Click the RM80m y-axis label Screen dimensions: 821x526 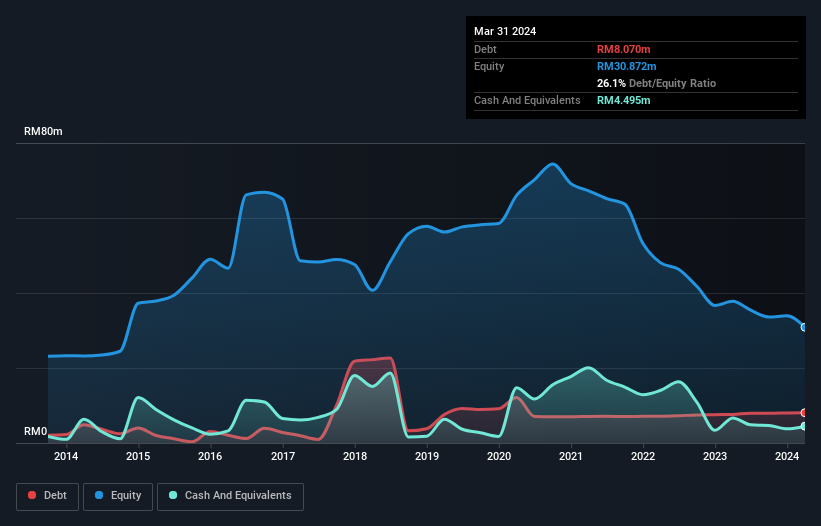(x=43, y=131)
